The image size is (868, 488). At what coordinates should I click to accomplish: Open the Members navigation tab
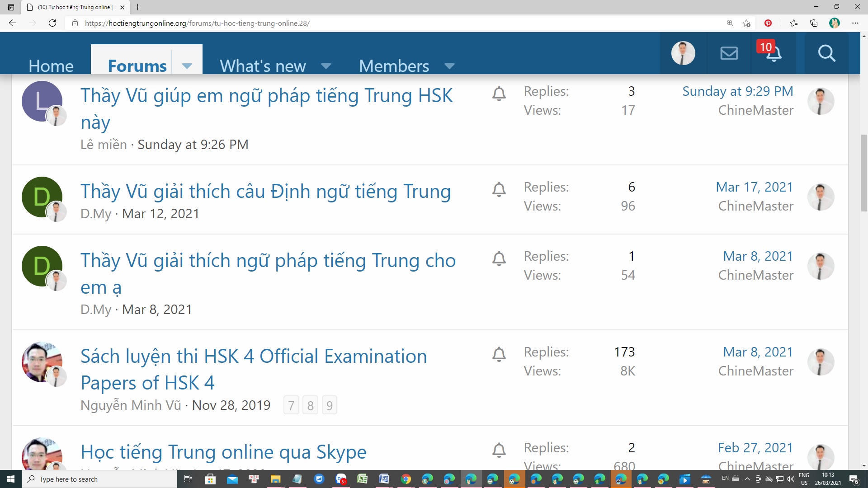(394, 66)
